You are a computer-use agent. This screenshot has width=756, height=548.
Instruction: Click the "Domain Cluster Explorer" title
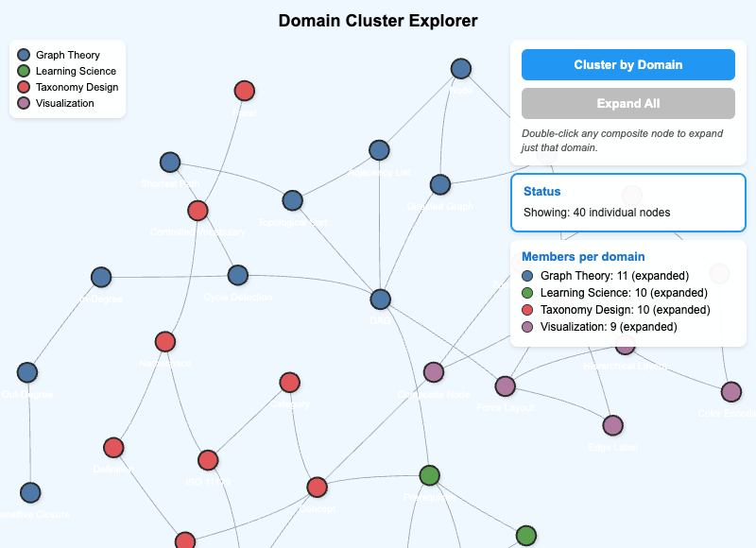pos(378,21)
